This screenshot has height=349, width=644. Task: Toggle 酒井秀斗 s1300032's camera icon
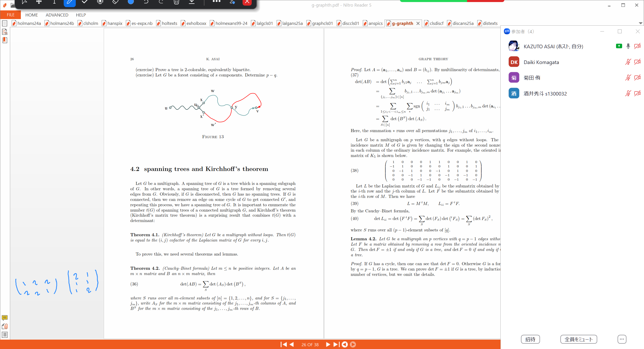[x=637, y=93]
